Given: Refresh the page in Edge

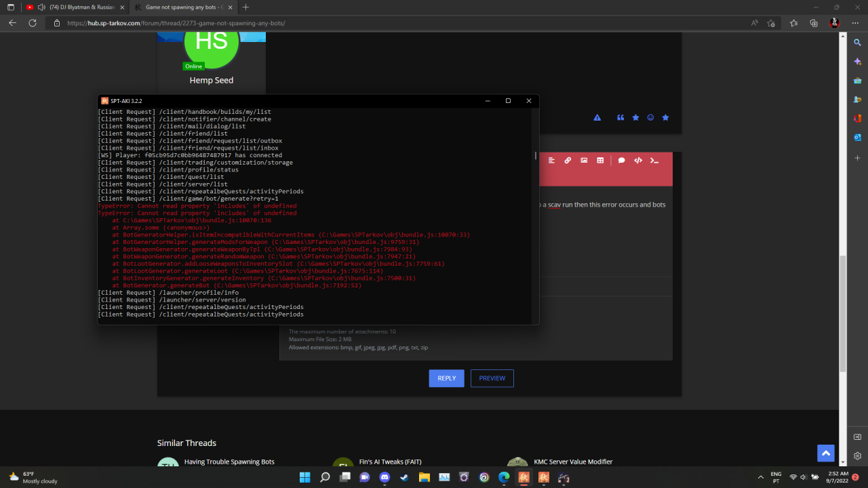Looking at the screenshot, I should pos(32,23).
